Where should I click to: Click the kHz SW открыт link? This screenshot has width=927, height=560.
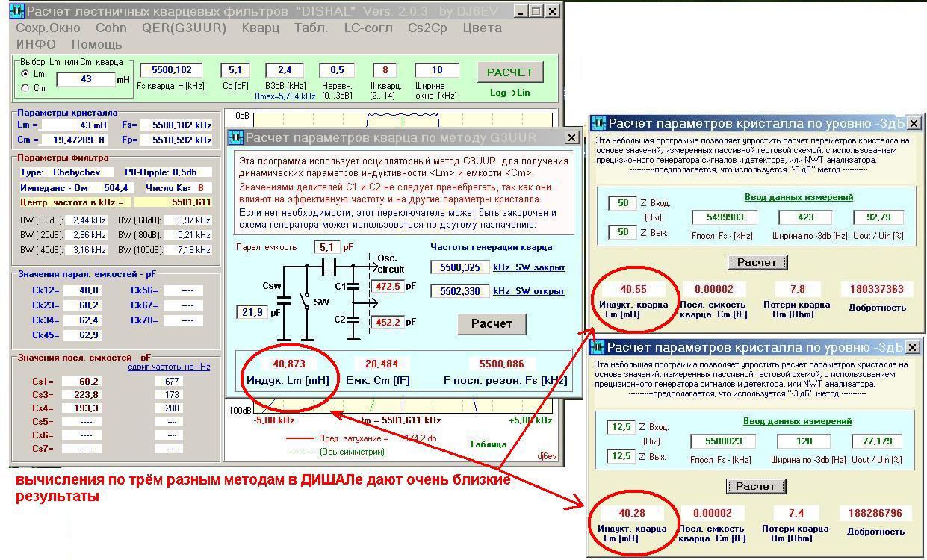tap(529, 291)
